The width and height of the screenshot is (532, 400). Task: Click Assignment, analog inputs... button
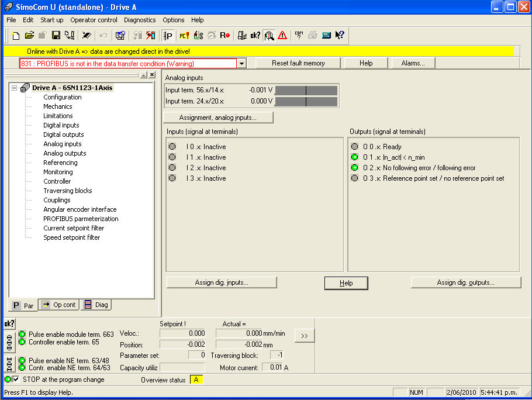pyautogui.click(x=218, y=118)
